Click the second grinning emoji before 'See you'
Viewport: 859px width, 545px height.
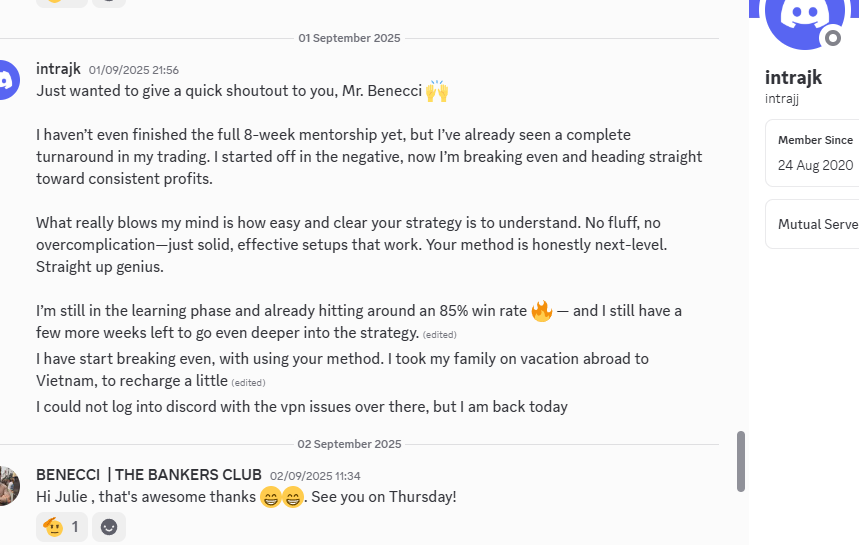pyautogui.click(x=293, y=497)
